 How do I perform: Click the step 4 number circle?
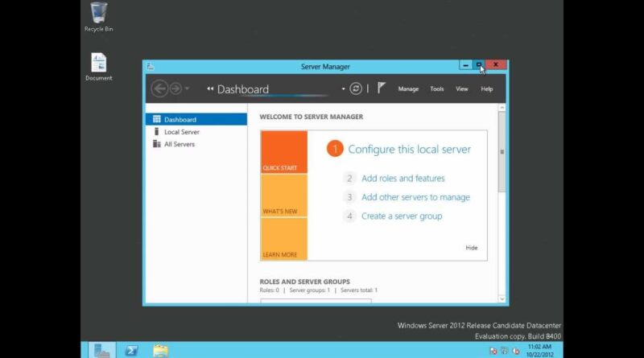coord(349,216)
